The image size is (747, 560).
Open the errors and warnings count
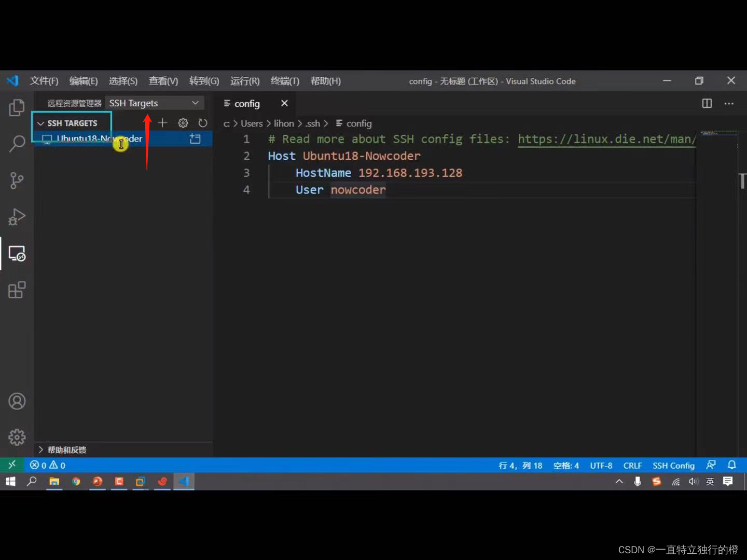[48, 465]
